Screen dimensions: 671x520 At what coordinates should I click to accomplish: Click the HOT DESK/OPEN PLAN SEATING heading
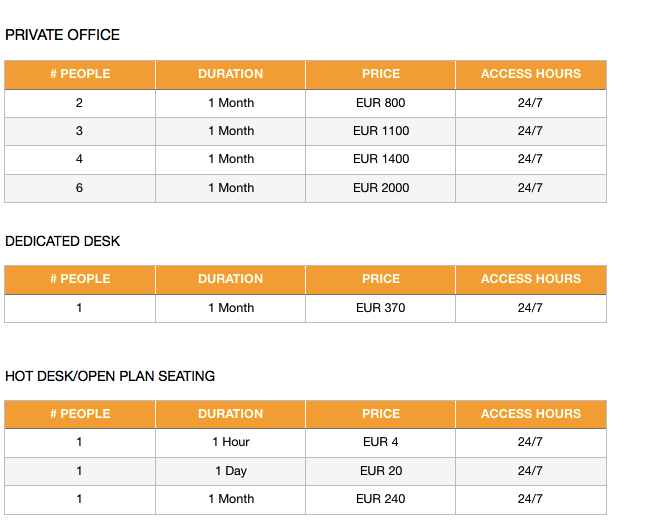coord(110,376)
